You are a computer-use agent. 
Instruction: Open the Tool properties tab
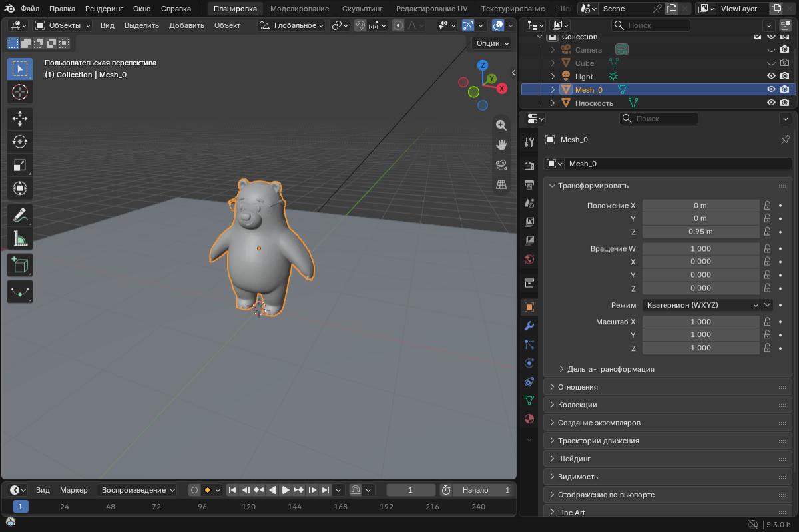click(x=529, y=142)
